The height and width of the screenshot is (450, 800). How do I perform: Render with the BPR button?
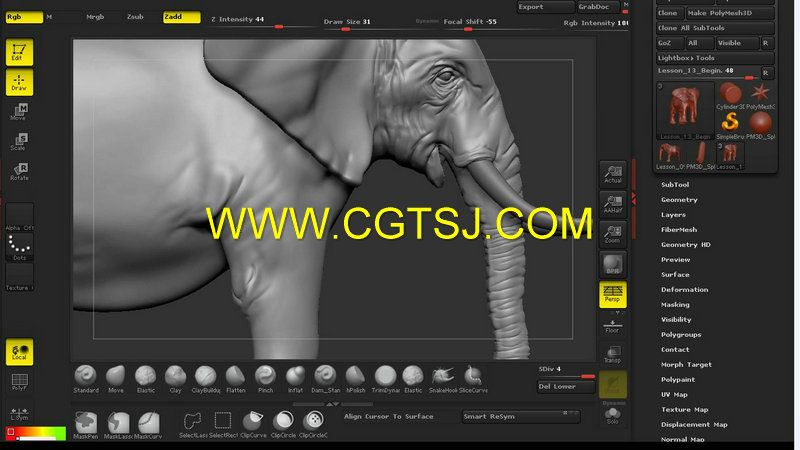pyautogui.click(x=613, y=264)
